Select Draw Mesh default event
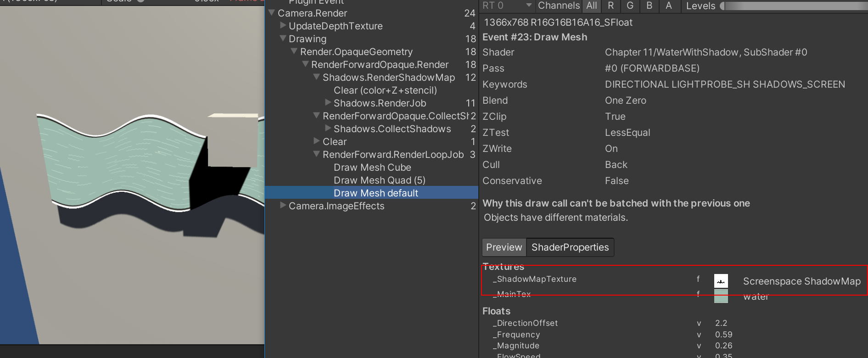The width and height of the screenshot is (868, 358). click(372, 193)
